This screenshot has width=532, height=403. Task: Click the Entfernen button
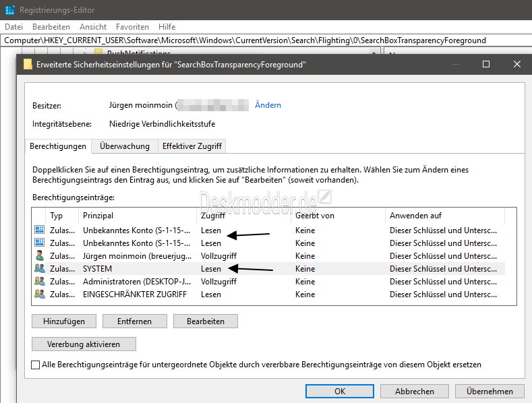135,321
